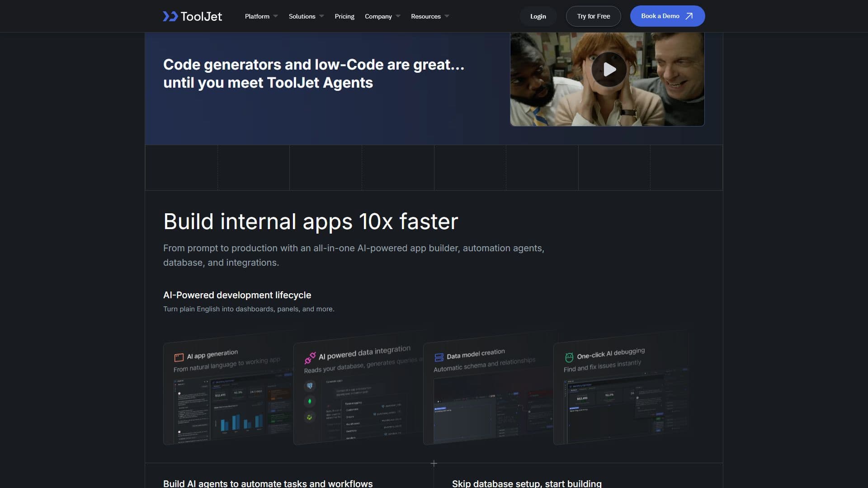This screenshot has width=868, height=488.
Task: Click the arrow icon in Book a Demo
Action: (x=689, y=16)
